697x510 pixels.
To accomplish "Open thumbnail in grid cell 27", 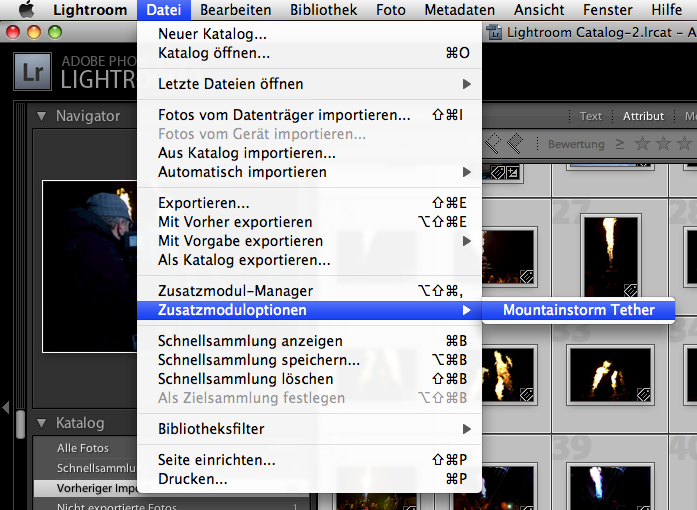I will [611, 257].
